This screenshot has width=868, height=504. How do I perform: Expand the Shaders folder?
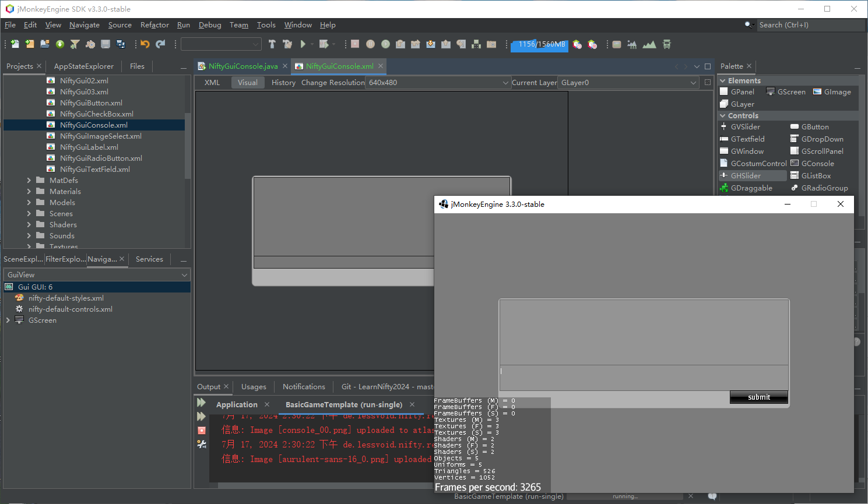coord(29,225)
